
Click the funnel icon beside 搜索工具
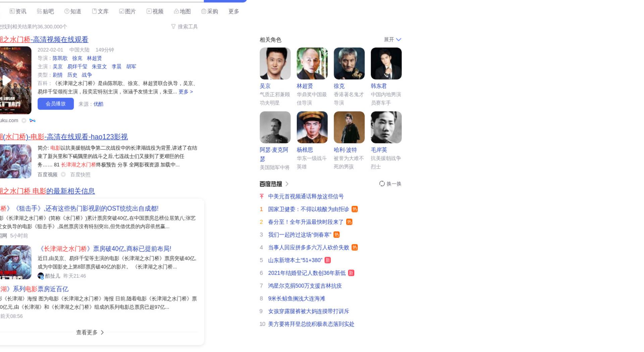(173, 26)
